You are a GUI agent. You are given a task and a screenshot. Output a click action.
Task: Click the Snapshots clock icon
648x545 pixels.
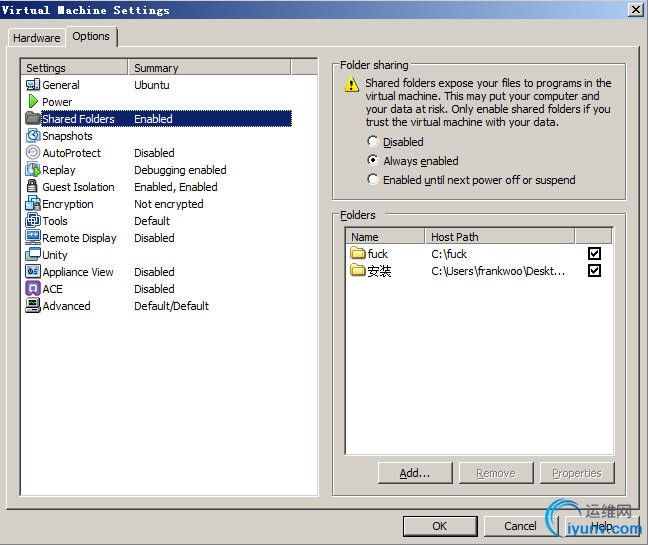coord(33,136)
